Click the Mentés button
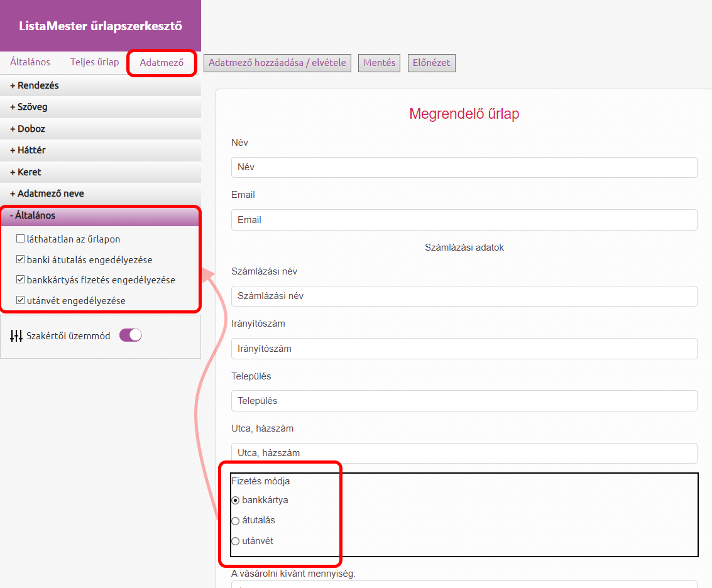 pos(379,63)
